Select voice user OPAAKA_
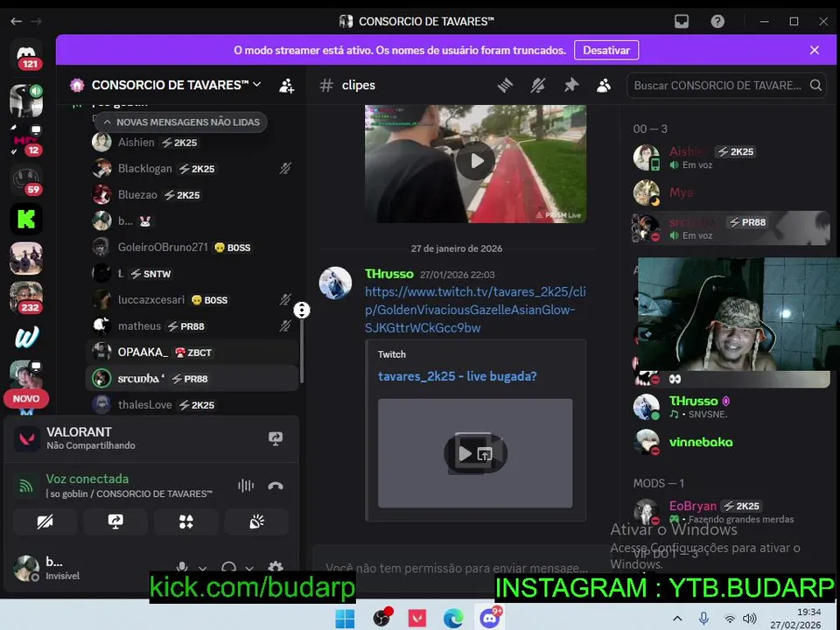Image resolution: width=840 pixels, height=630 pixels. [192, 353]
